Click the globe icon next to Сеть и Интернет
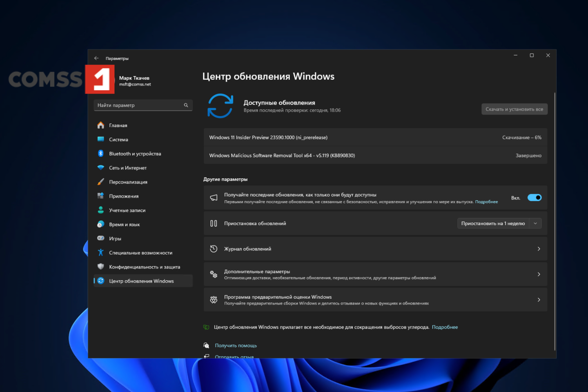The image size is (588, 392). click(x=101, y=167)
